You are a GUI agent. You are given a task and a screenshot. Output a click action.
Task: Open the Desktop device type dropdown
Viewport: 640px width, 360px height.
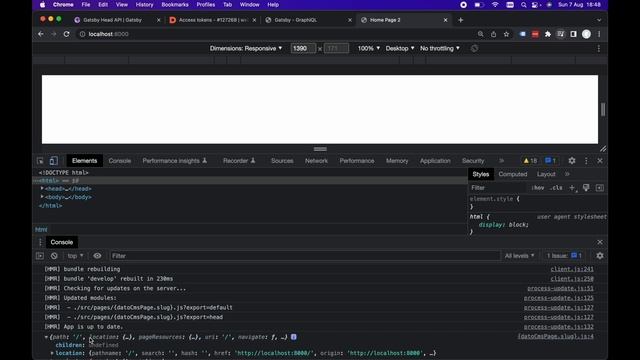pyautogui.click(x=400, y=49)
